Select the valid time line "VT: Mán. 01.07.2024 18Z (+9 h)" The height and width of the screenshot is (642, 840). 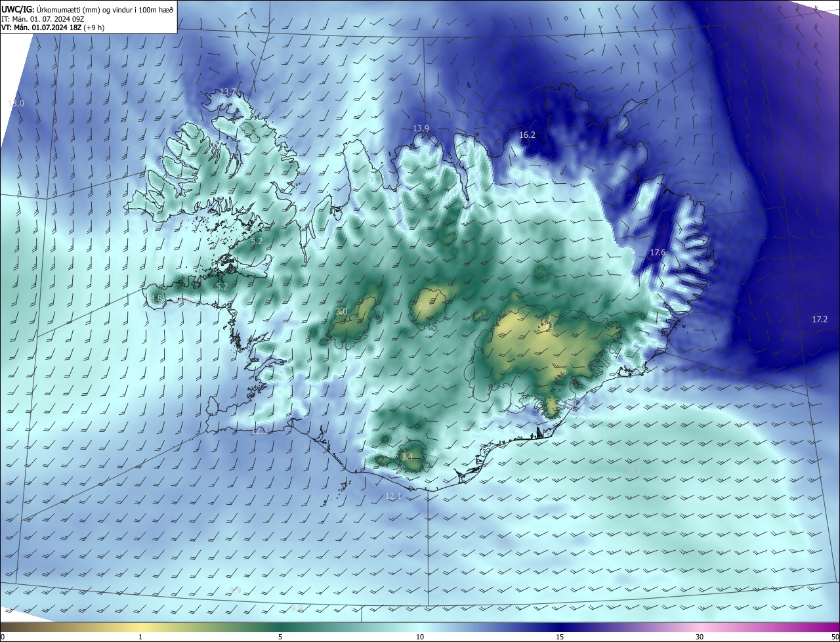point(52,28)
